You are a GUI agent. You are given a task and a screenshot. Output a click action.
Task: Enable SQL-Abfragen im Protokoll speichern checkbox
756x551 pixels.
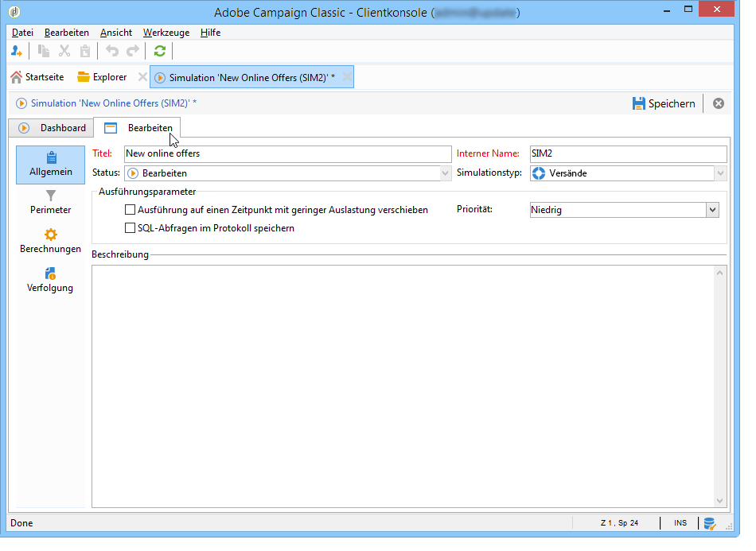coord(130,228)
